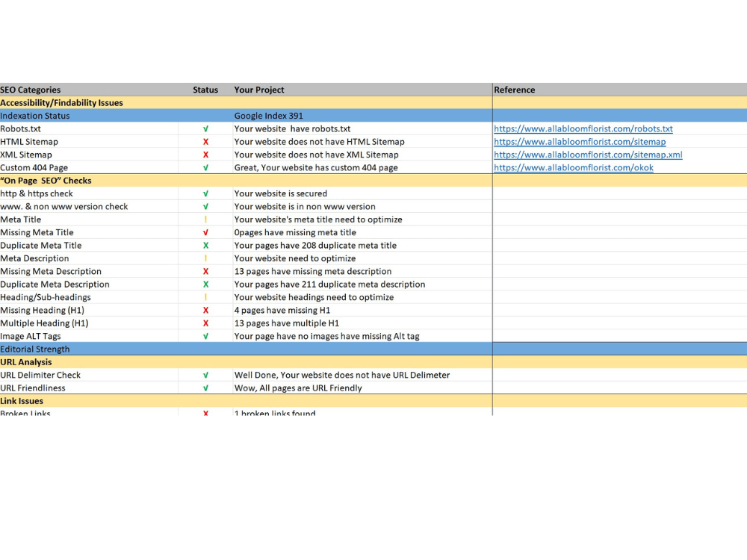This screenshot has height=560, width=747.
Task: Select 'Your website headings need to optimize'
Action: (362, 297)
